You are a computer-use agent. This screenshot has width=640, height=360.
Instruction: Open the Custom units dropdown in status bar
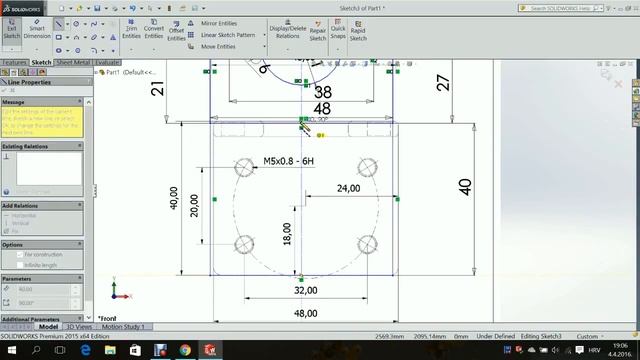click(x=590, y=336)
